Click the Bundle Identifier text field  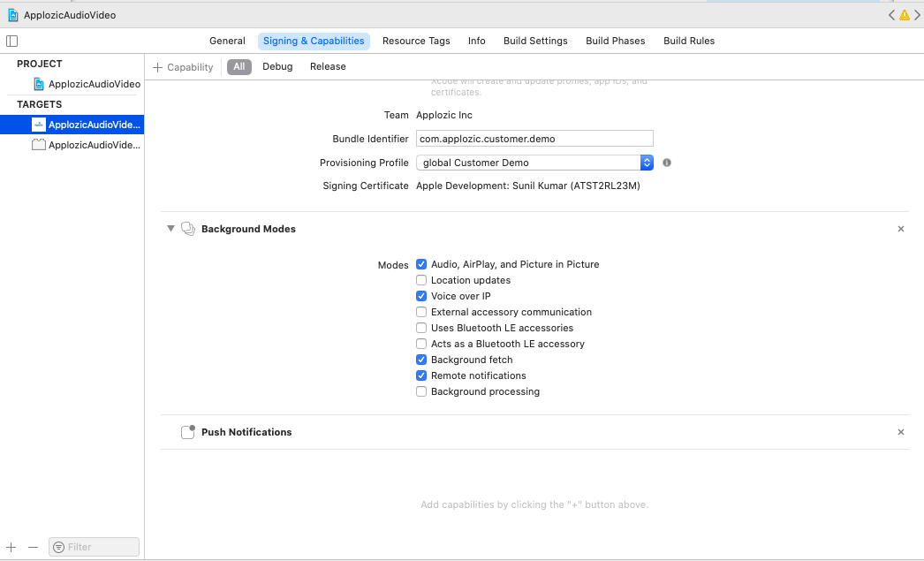534,139
